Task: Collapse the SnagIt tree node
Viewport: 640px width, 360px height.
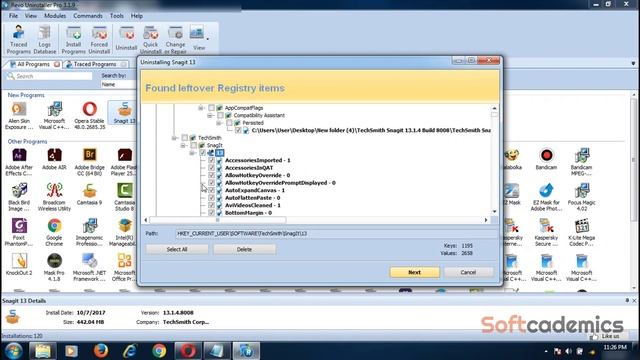Action: [x=183, y=145]
